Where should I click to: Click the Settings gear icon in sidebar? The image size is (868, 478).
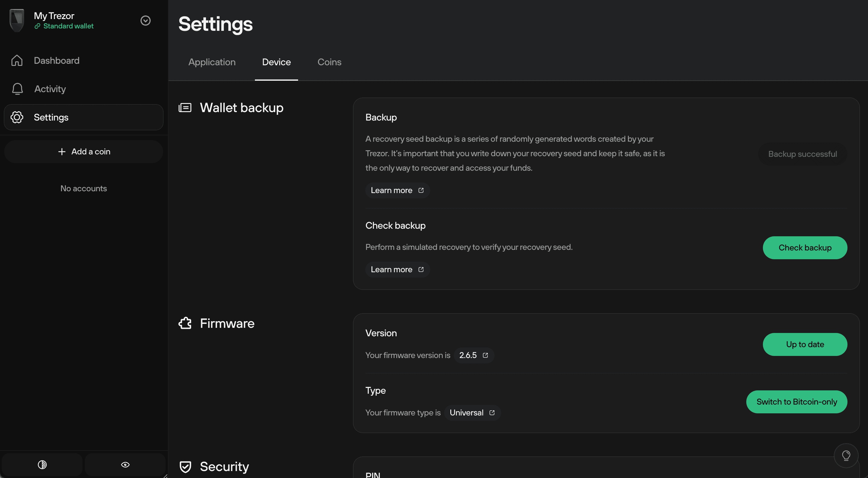(17, 117)
